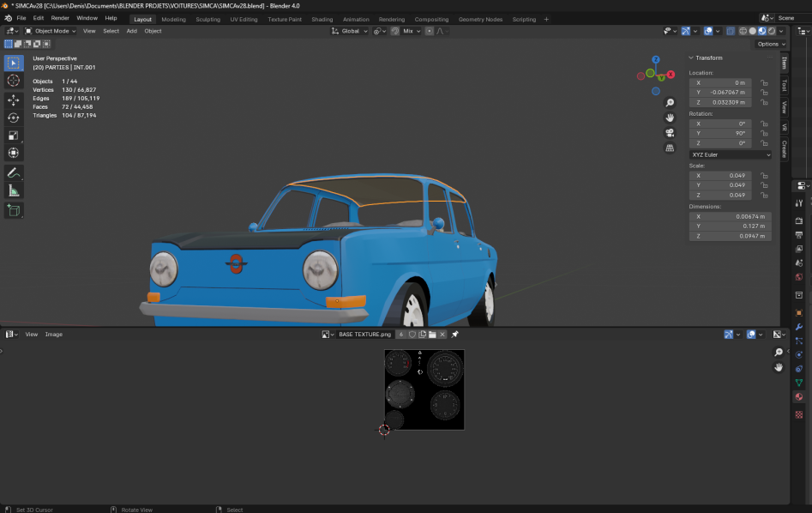Open the Object properties tab
The width and height of the screenshot is (812, 513).
coord(799,312)
